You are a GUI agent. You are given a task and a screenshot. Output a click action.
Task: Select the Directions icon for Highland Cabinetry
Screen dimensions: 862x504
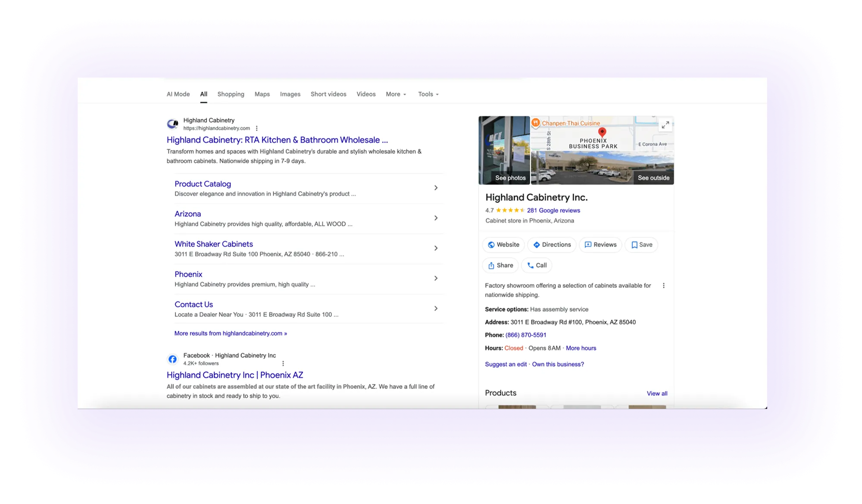(537, 245)
